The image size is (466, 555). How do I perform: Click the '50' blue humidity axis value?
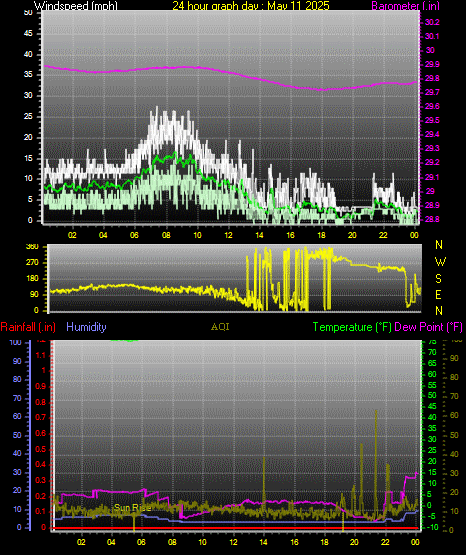[17, 435]
